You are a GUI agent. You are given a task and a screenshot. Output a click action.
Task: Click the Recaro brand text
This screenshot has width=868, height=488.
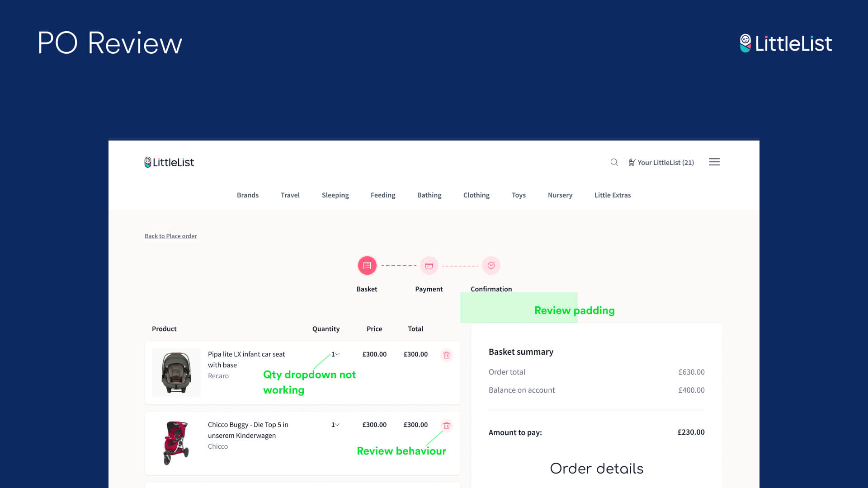click(x=218, y=376)
